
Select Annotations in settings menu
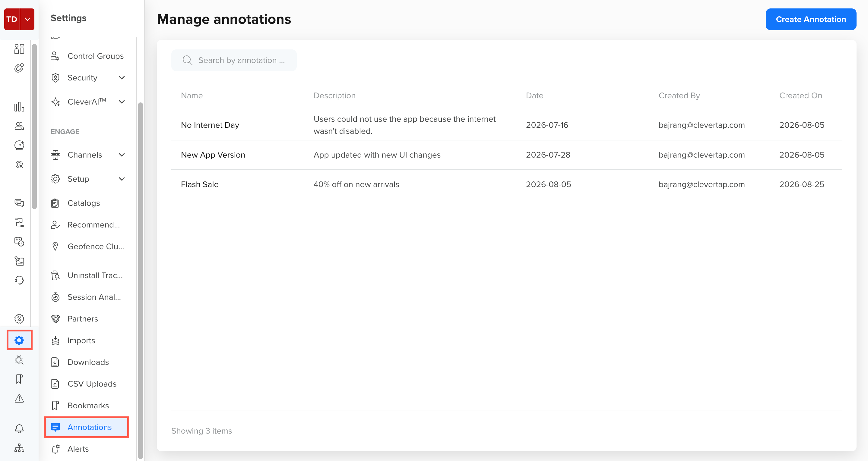[87, 427]
